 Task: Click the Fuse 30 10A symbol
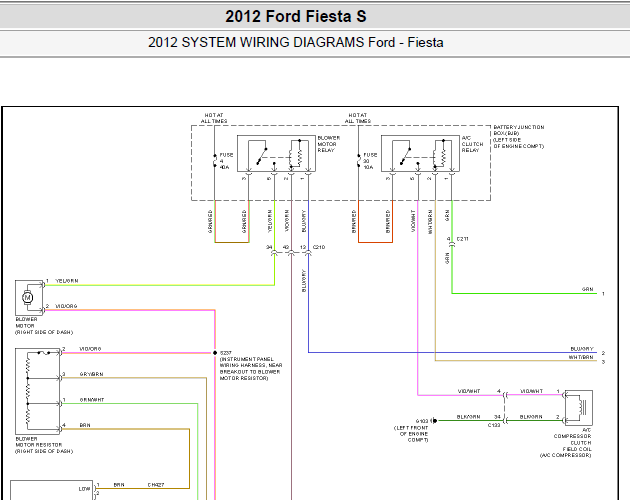point(358,160)
